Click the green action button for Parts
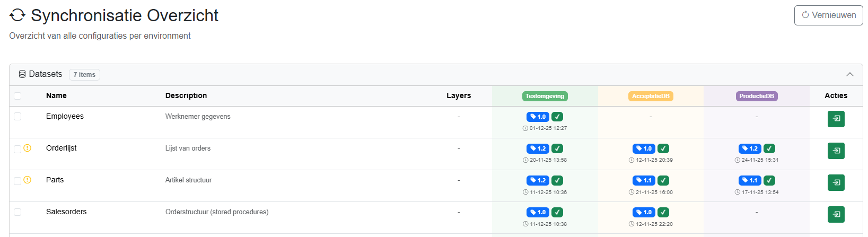 [836, 182]
